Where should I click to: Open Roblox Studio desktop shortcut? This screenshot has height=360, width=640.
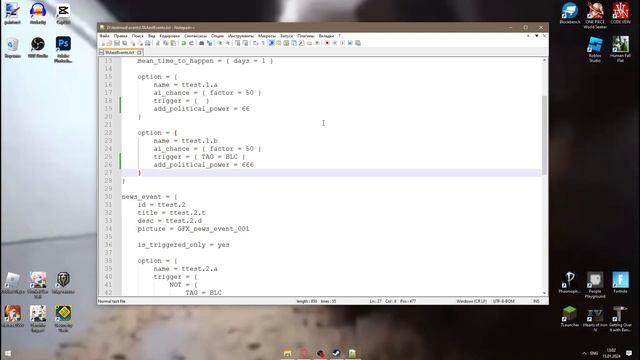[x=595, y=49]
